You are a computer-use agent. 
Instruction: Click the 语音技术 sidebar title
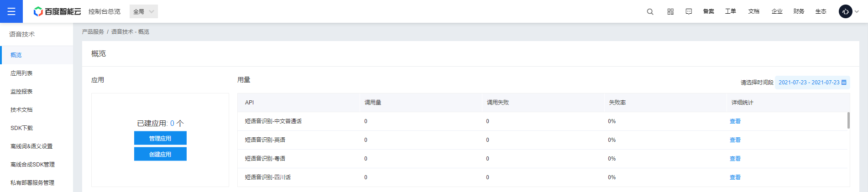point(22,34)
